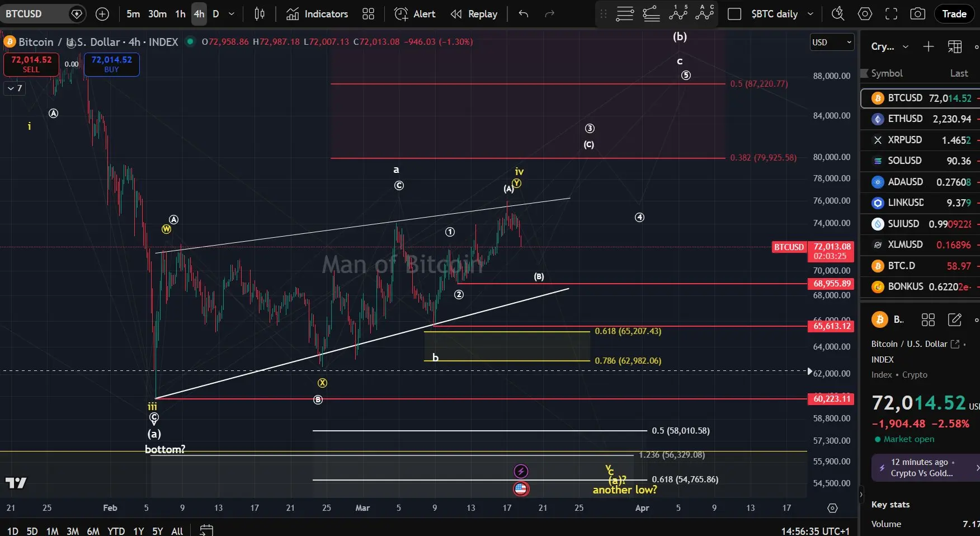This screenshot has height=536, width=980.
Task: Select LINKUSD in the watchlist
Action: click(x=920, y=203)
